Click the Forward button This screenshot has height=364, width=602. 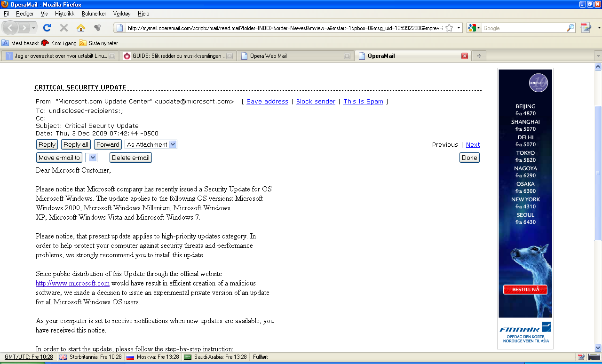pos(108,144)
